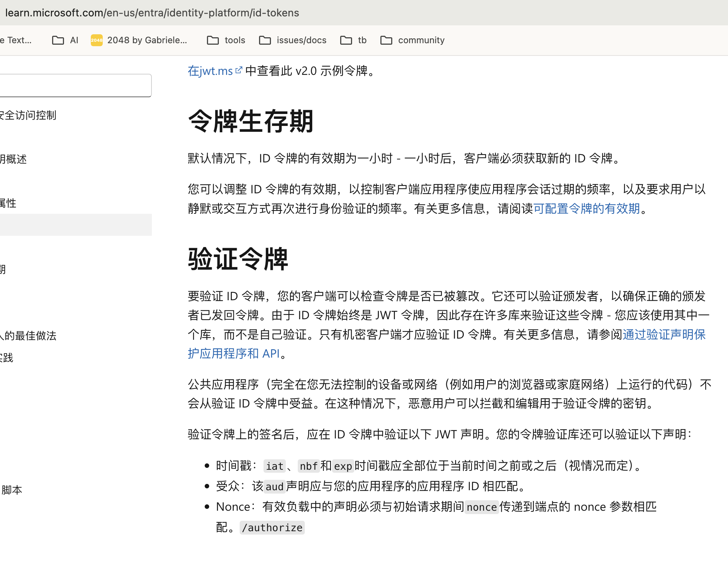Select the 概述 sidebar entry
Image resolution: width=728 pixels, height=561 pixels.
click(x=14, y=159)
